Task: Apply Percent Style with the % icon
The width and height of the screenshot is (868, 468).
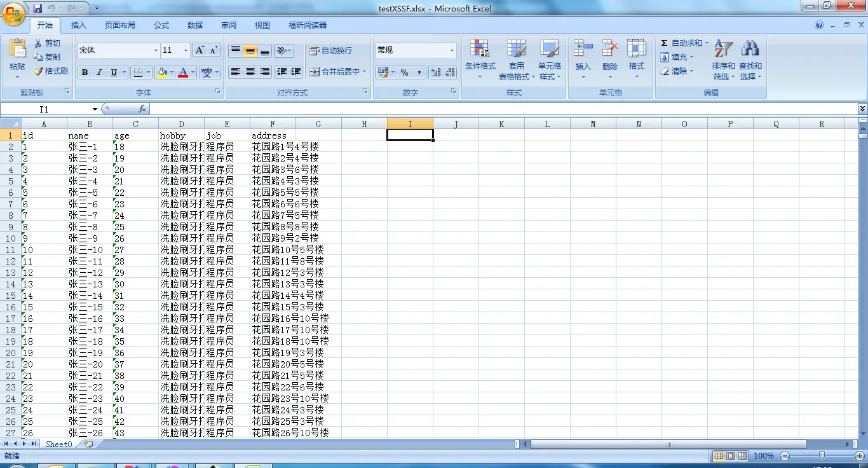Action: [x=404, y=72]
